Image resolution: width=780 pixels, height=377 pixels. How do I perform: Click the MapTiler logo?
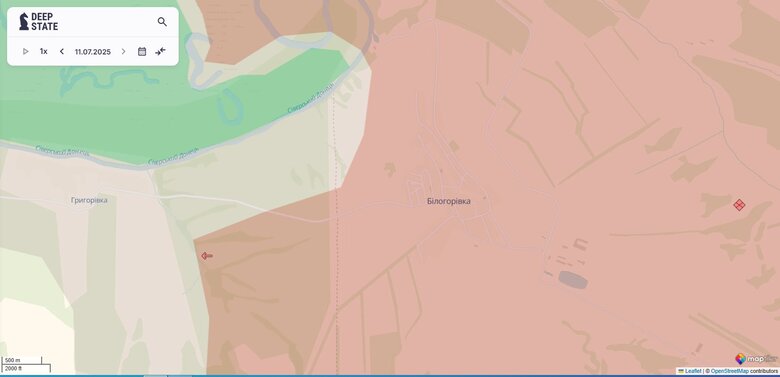tap(757, 359)
